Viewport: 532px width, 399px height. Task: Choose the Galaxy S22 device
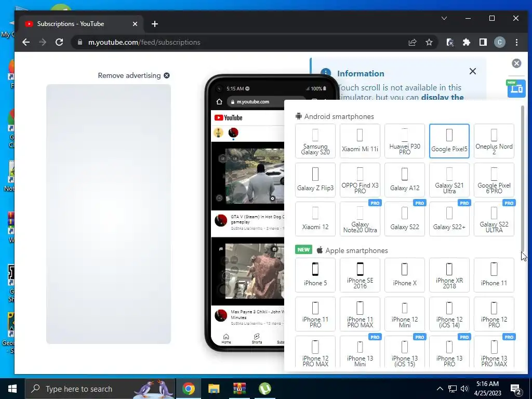coord(404,219)
